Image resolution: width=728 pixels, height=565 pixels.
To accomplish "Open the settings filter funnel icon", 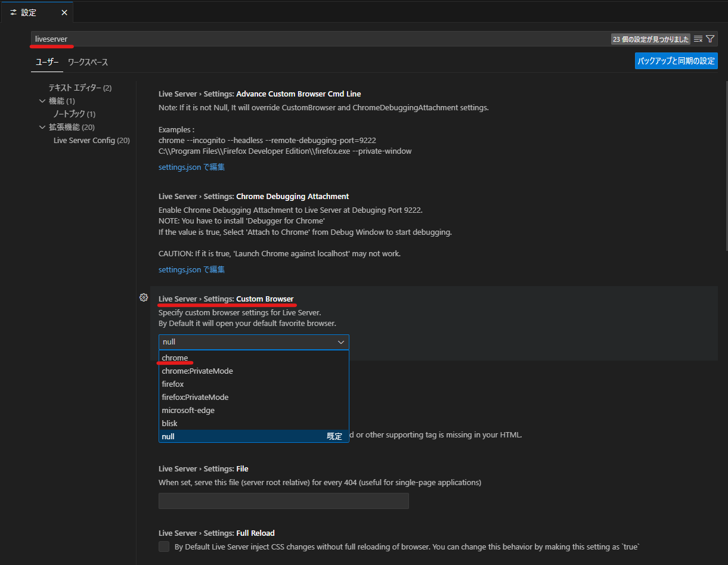I will click(710, 39).
